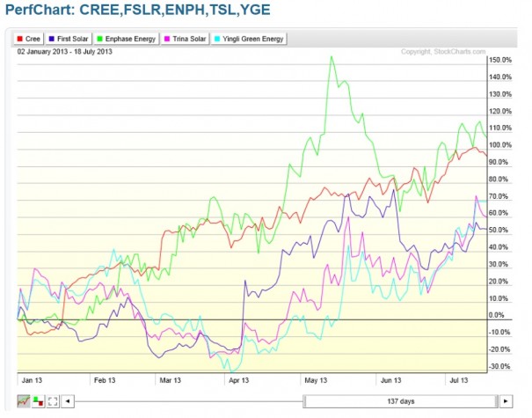Click the 0.0% axis value
The image size is (532, 418).
[496, 315]
